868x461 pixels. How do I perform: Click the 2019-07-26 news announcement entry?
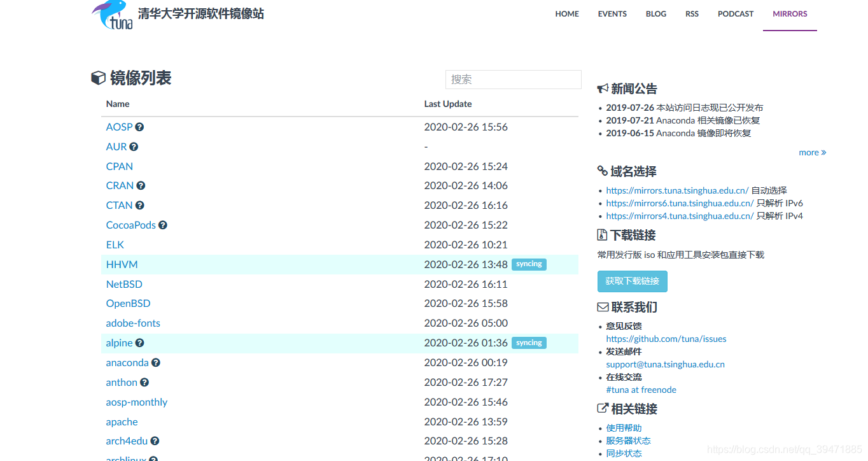pos(684,108)
